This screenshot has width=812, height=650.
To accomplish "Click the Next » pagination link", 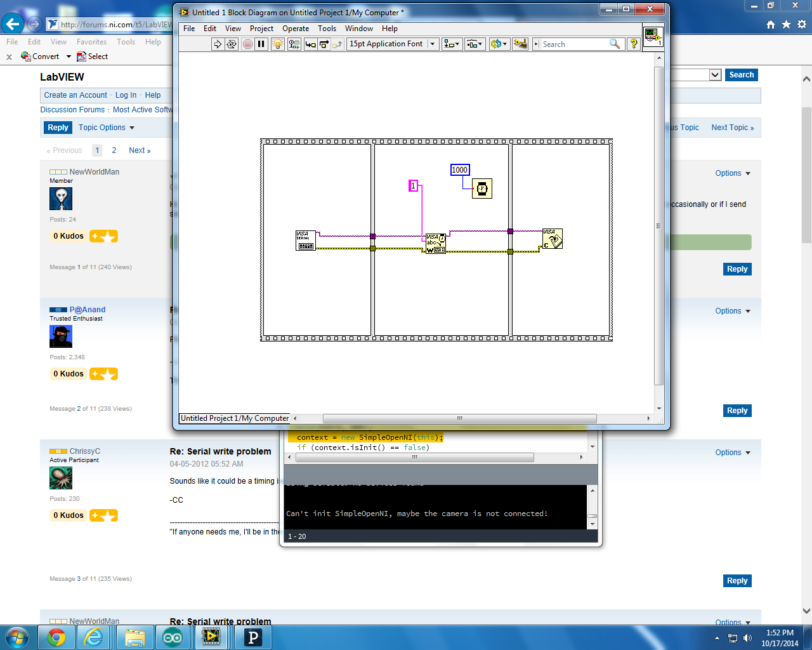I will pyautogui.click(x=140, y=150).
